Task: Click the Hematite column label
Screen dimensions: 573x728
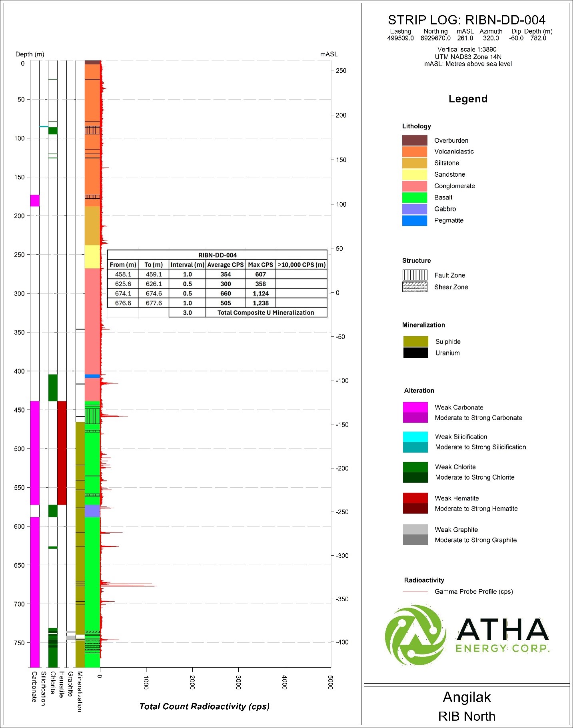Action: coord(62,685)
